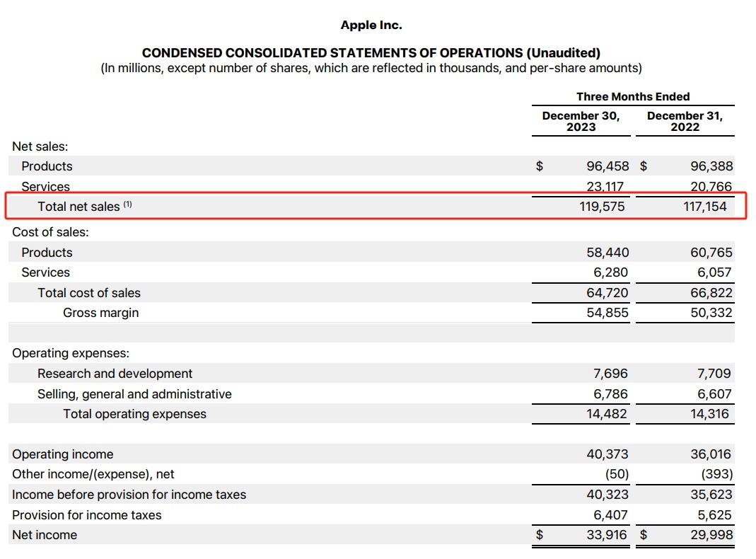Screen dimensions: 756x559
Task: Select the Services net sales value 20,766
Action: 711,186
